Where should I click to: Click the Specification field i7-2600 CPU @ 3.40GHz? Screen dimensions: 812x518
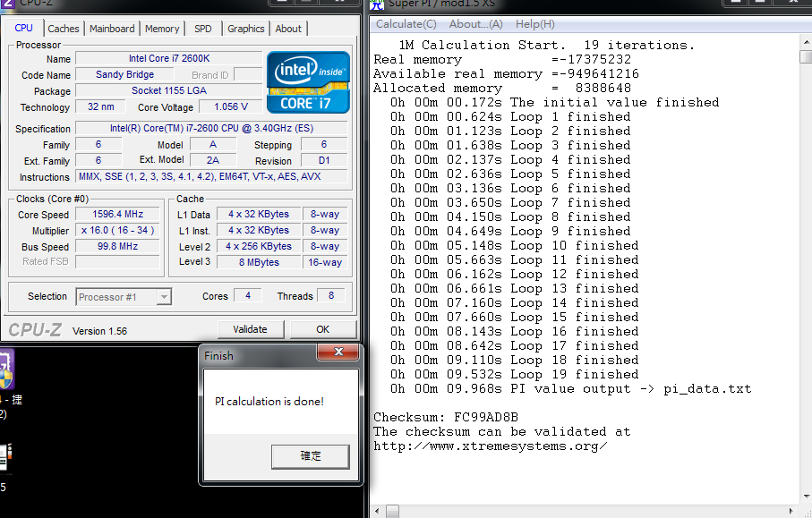click(x=211, y=128)
